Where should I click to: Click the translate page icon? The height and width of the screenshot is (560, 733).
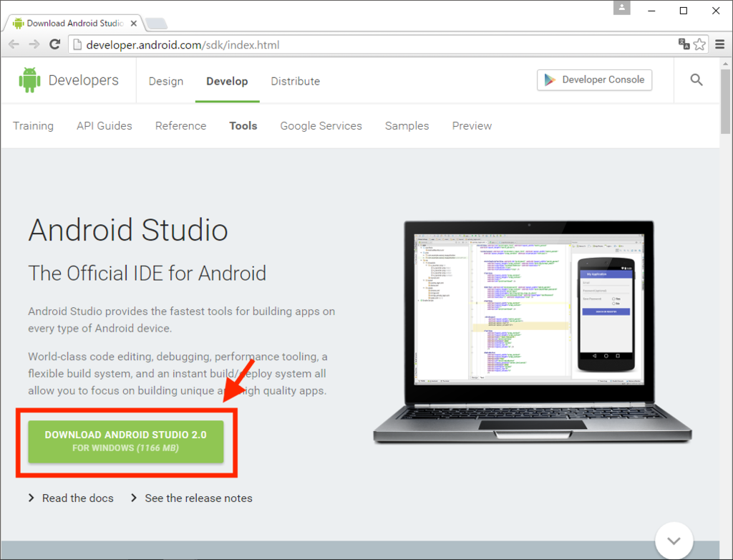coord(684,44)
